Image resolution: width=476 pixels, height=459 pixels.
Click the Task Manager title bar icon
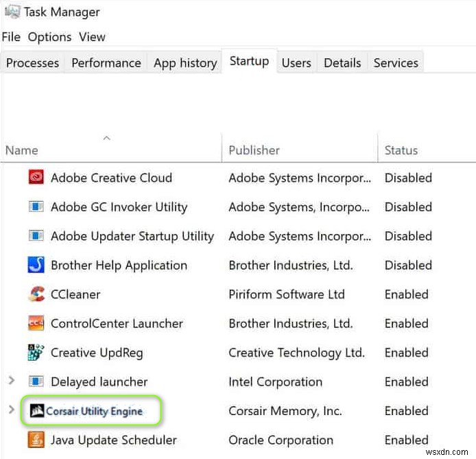click(x=12, y=12)
